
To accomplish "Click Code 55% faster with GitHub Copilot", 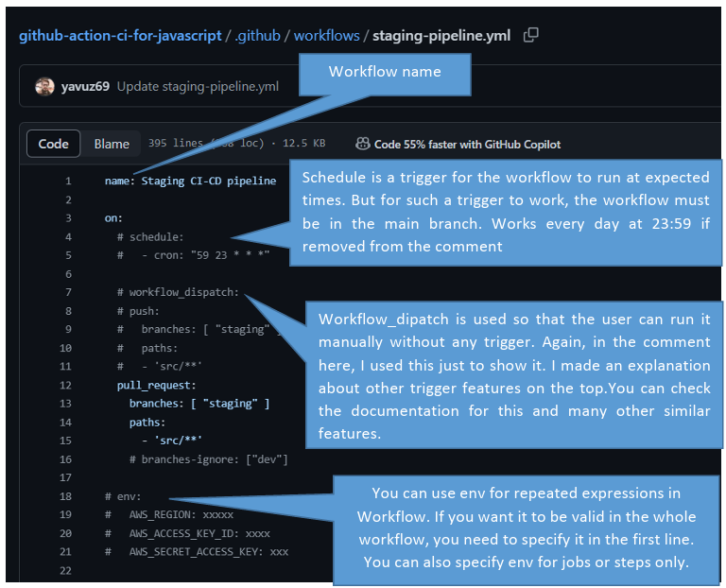I will [467, 145].
